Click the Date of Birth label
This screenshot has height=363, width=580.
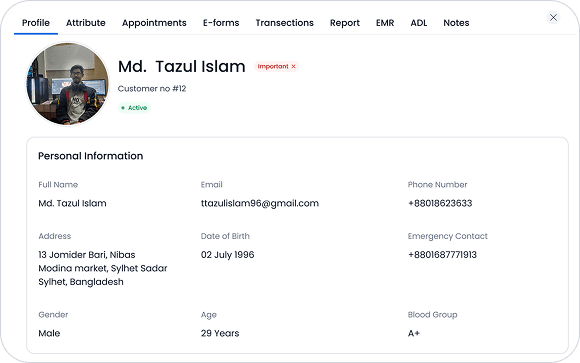[225, 236]
